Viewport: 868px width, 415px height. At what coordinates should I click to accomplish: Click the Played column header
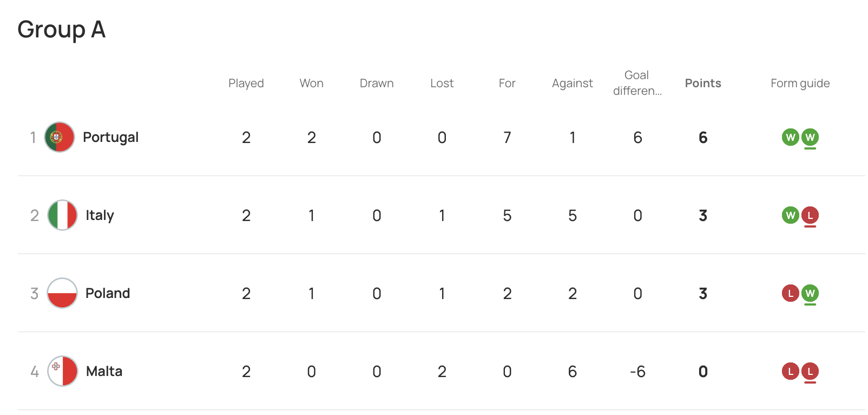click(x=246, y=83)
